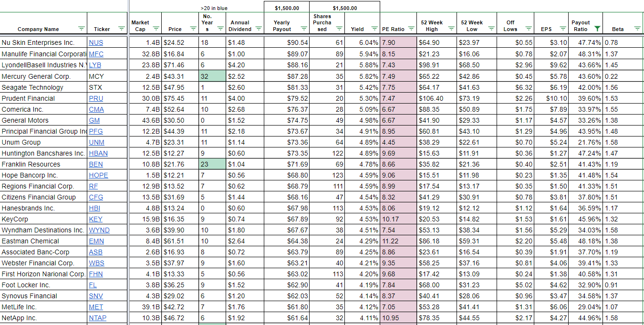The height and width of the screenshot is (325, 644).
Task: Open the EPS column filter
Action: pyautogui.click(x=562, y=29)
